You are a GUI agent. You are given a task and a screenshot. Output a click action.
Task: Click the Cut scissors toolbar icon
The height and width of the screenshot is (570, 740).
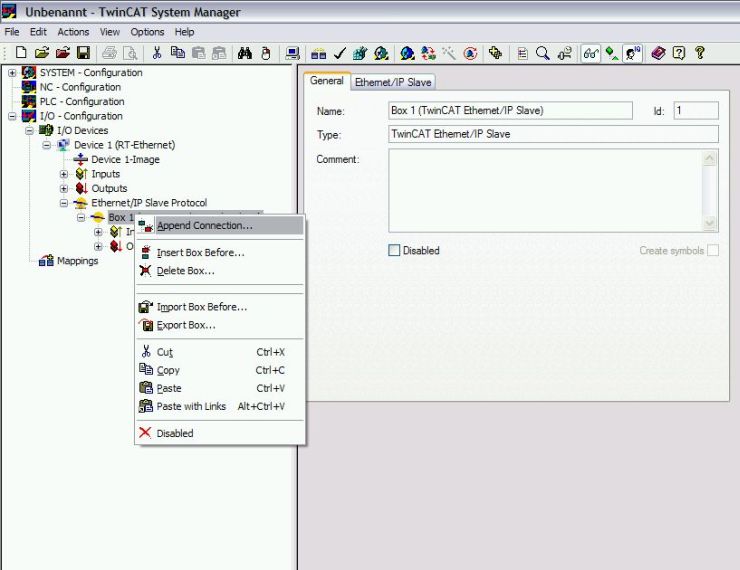point(157,53)
